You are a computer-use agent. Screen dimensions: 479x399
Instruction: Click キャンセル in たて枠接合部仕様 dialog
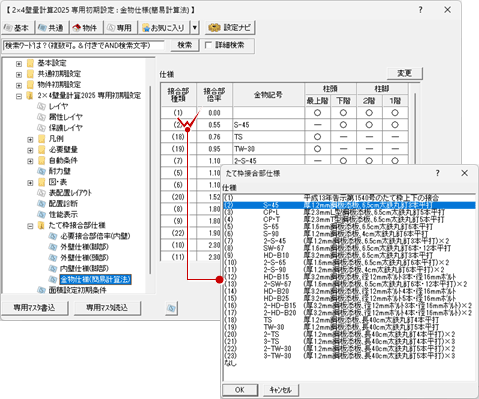pos(280,390)
